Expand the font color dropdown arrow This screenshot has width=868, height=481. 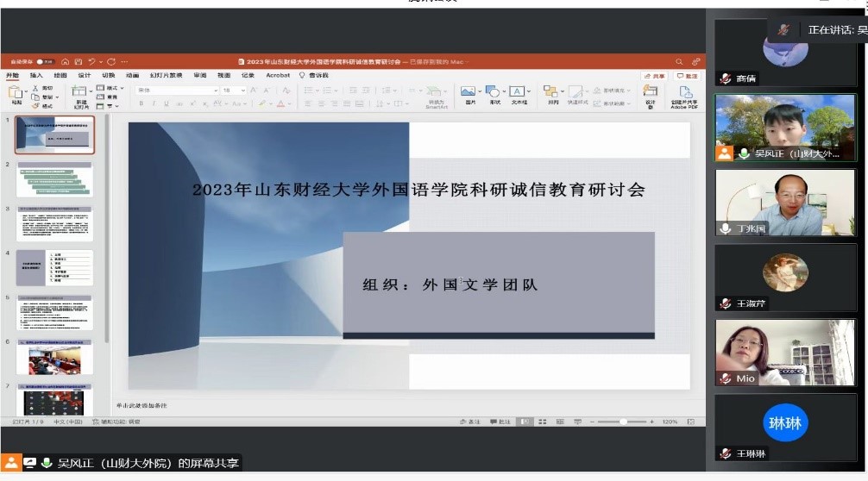pos(290,103)
